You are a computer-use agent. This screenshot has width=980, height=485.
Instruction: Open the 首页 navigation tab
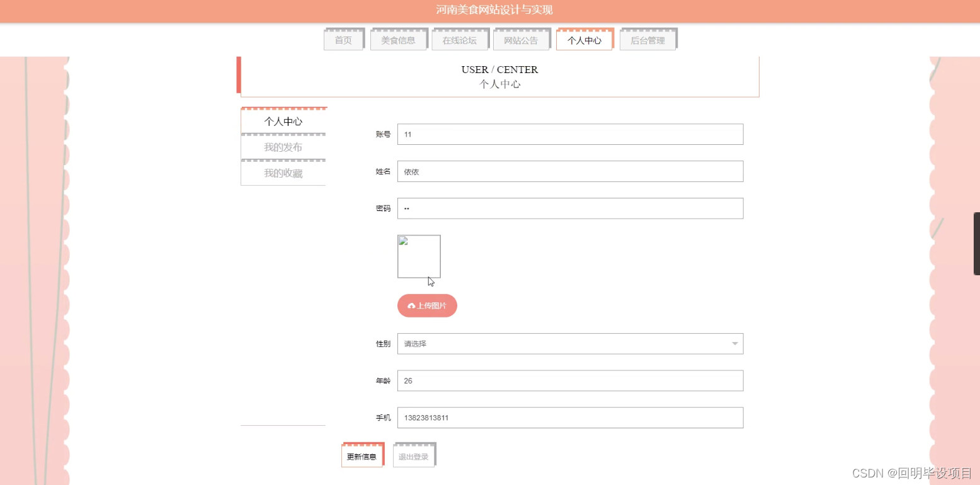pyautogui.click(x=343, y=40)
